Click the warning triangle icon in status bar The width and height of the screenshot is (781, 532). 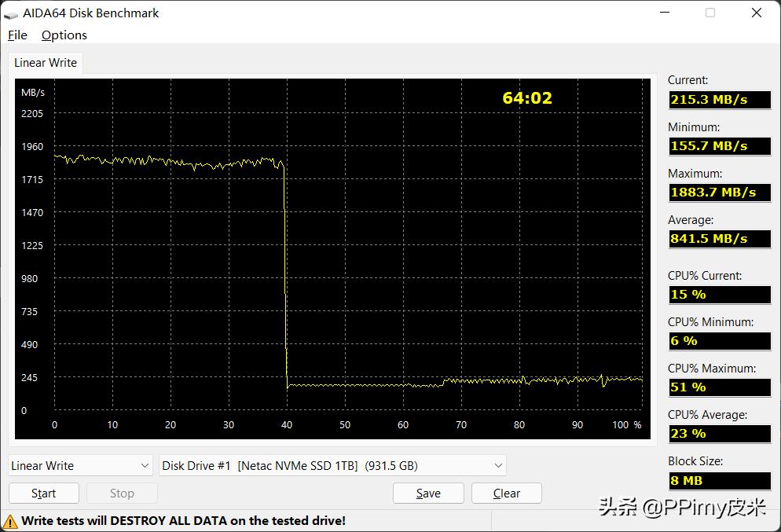coord(10,522)
